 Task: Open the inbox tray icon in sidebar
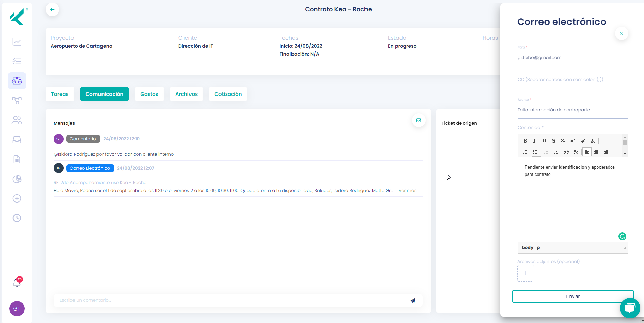coord(17,140)
